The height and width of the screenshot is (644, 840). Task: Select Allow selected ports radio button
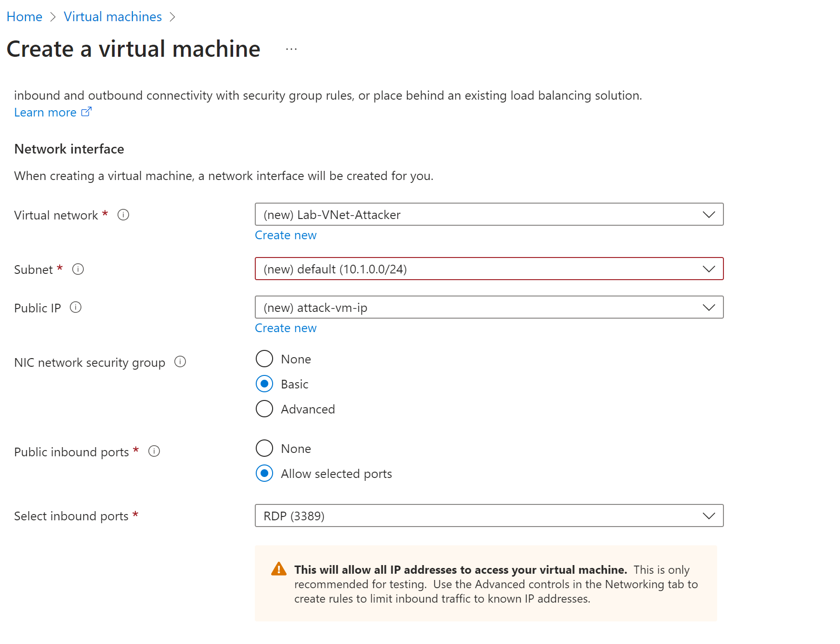(x=264, y=473)
